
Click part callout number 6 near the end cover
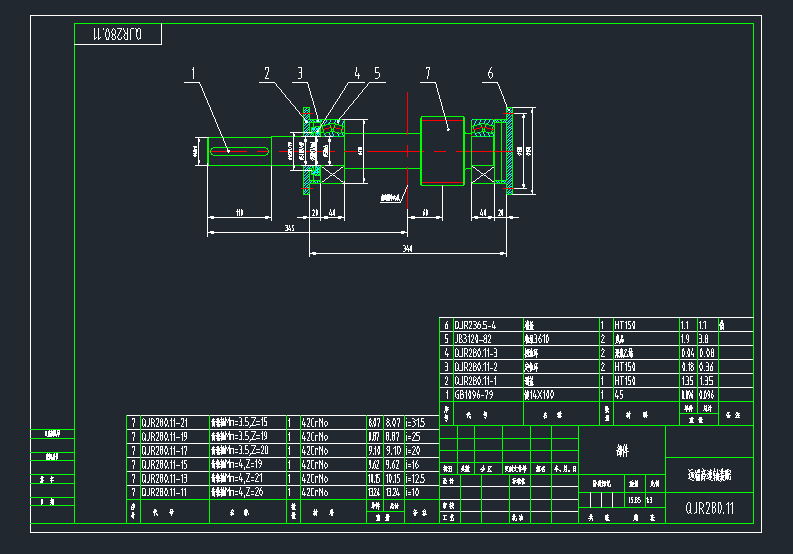[490, 74]
